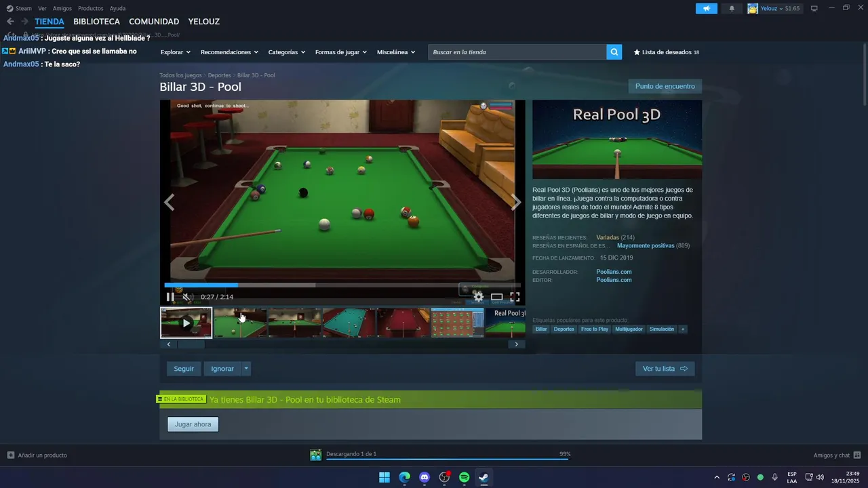Click the thumbnail strip scrollbar handle
The image size is (868, 488).
pos(191,344)
